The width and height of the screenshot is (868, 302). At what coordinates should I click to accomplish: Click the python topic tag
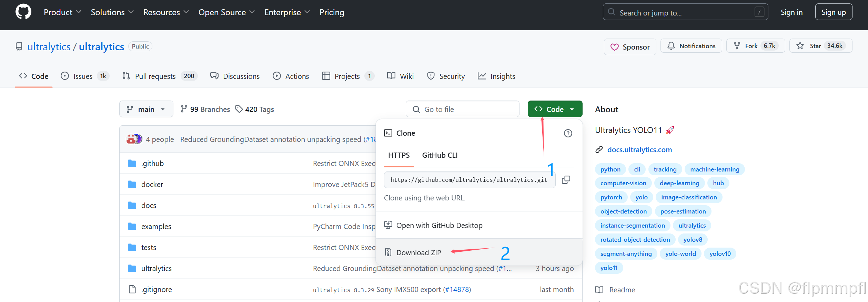click(610, 169)
